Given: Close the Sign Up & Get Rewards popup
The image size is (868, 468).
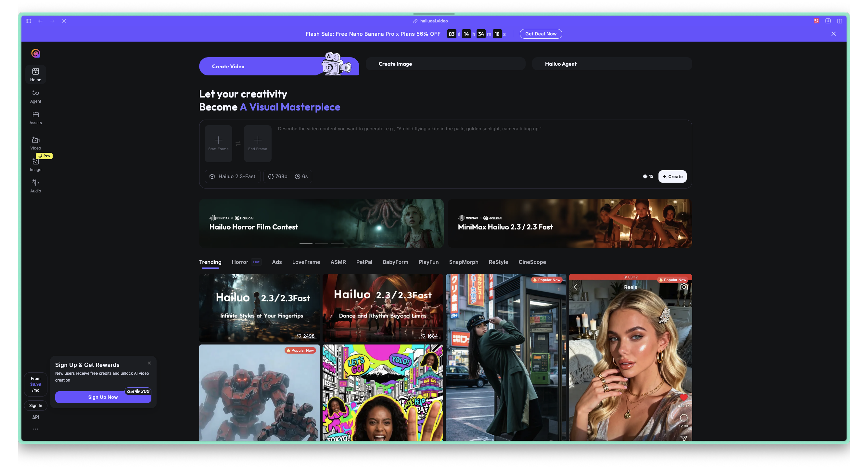Looking at the screenshot, I should [149, 363].
